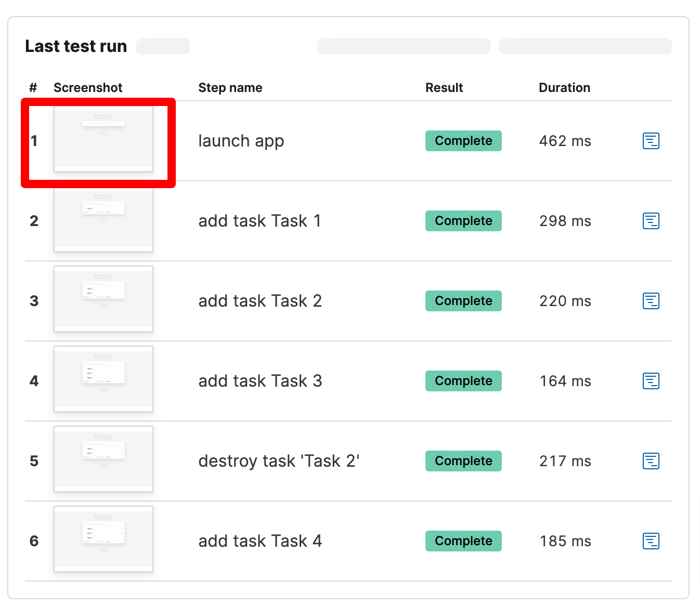Click the Complete badge for 'add task Task 1'
700x606 pixels.
463,220
